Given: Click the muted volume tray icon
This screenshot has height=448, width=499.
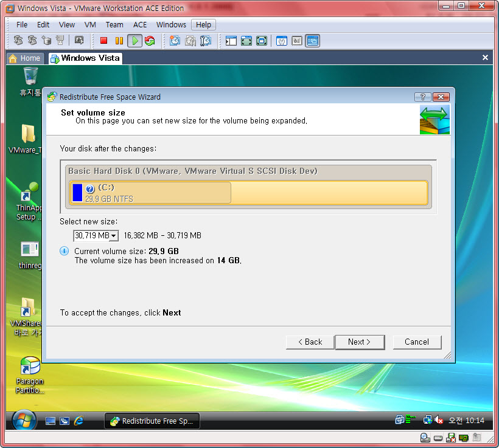Looking at the screenshot, I should 439,420.
